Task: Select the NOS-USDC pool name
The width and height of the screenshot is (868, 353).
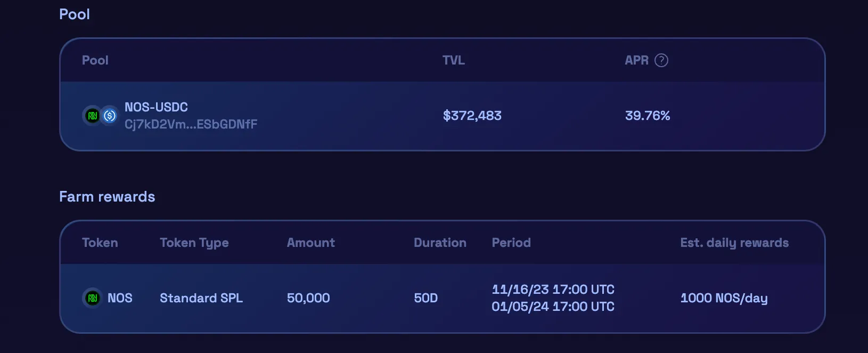Action: (156, 107)
